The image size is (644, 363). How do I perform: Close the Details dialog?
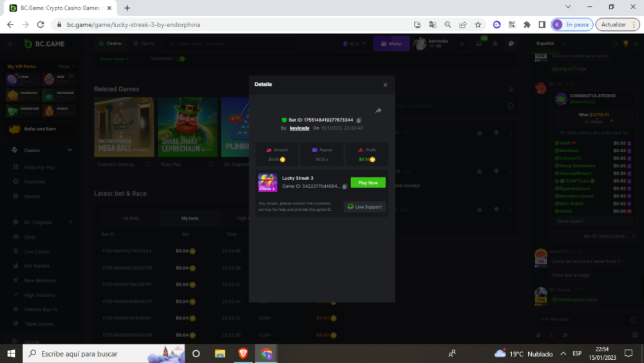pyautogui.click(x=385, y=84)
